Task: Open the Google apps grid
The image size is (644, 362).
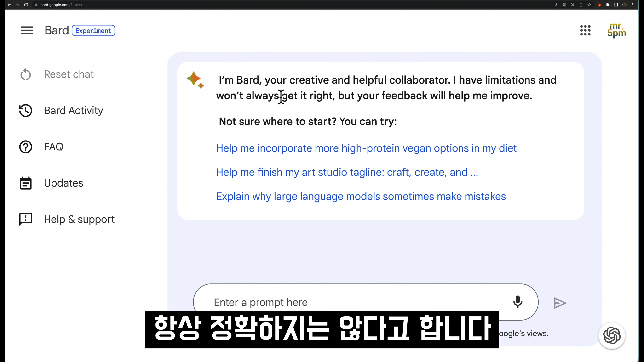Action: [x=585, y=30]
